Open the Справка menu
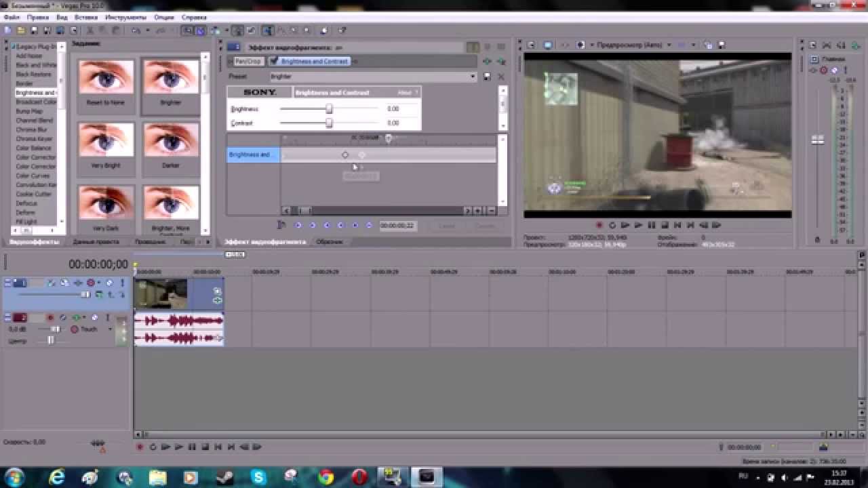Screen dimensions: 868x488 point(194,17)
